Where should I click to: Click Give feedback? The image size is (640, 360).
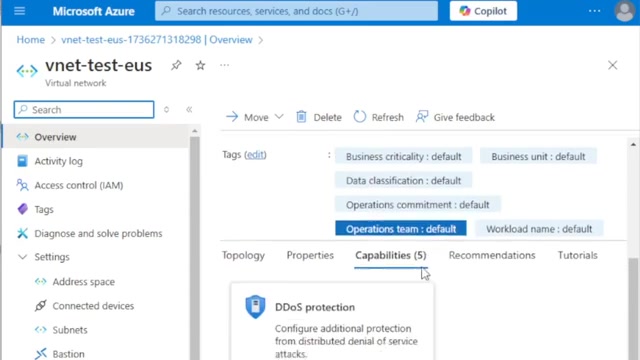tap(455, 117)
